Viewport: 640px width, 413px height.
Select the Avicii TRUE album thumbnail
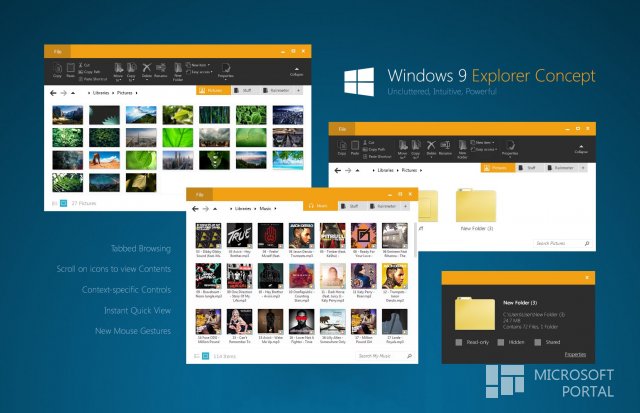(x=240, y=236)
